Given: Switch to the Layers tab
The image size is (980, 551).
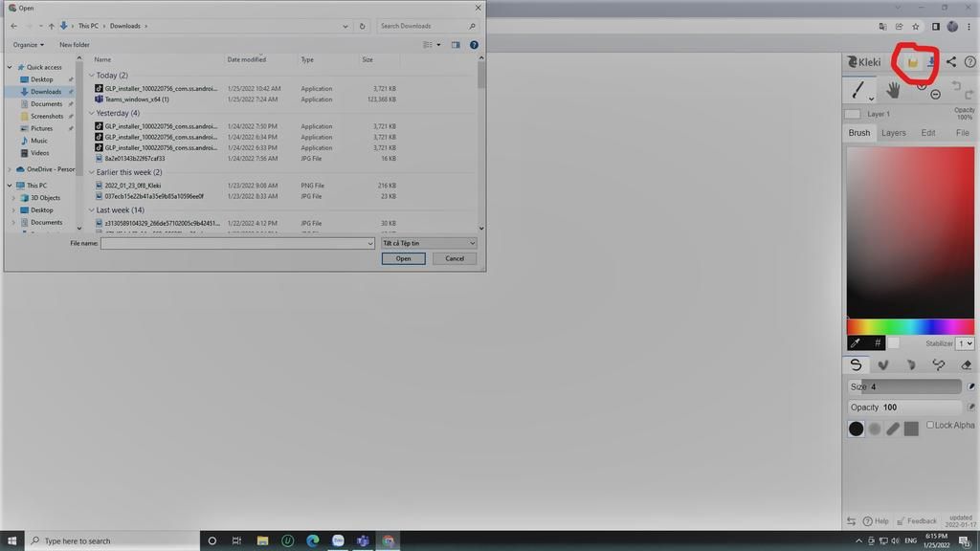Looking at the screenshot, I should (893, 133).
